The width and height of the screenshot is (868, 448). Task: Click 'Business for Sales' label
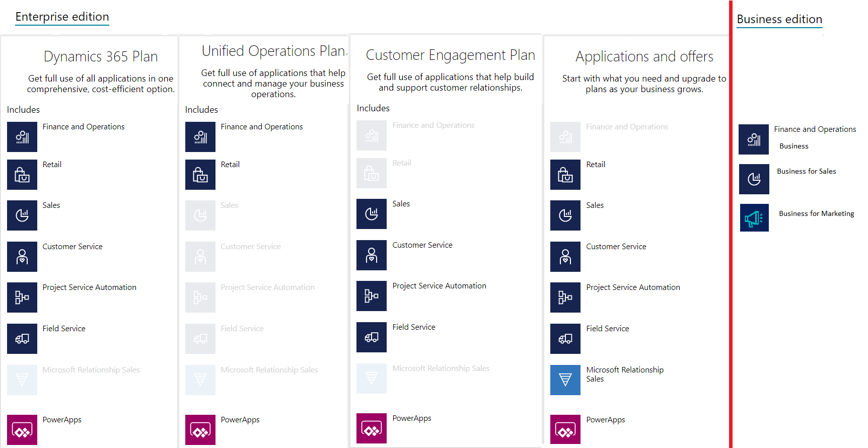pos(807,171)
